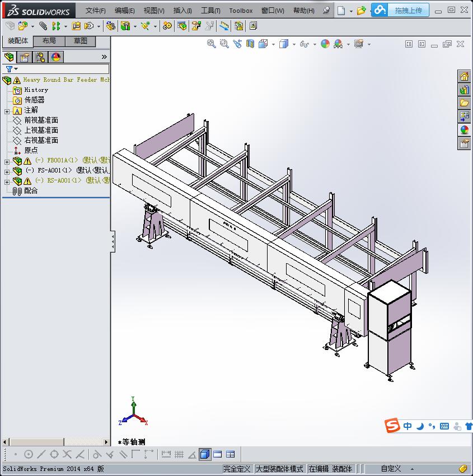Screen dimensions: 473x476
Task: Open the 工具(T) menu
Action: point(211,11)
